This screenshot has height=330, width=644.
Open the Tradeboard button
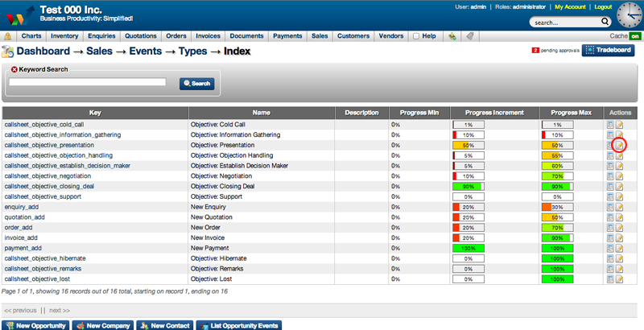click(603, 51)
